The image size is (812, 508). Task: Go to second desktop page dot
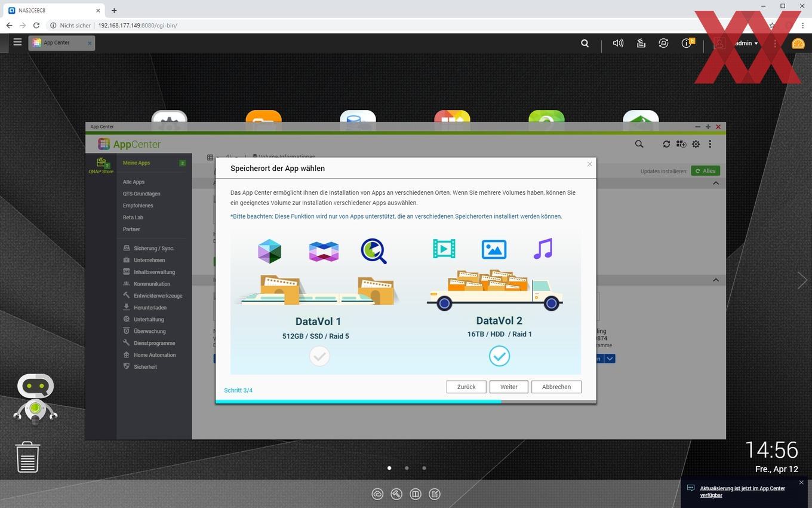pyautogui.click(x=407, y=468)
